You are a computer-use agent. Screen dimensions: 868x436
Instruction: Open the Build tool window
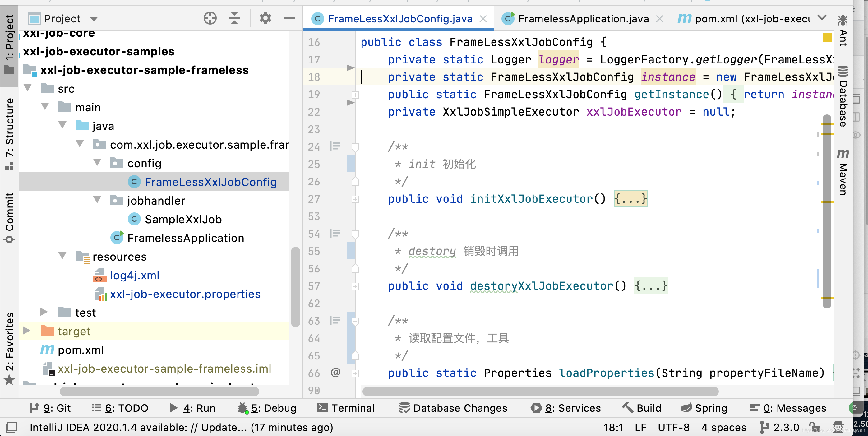click(642, 408)
